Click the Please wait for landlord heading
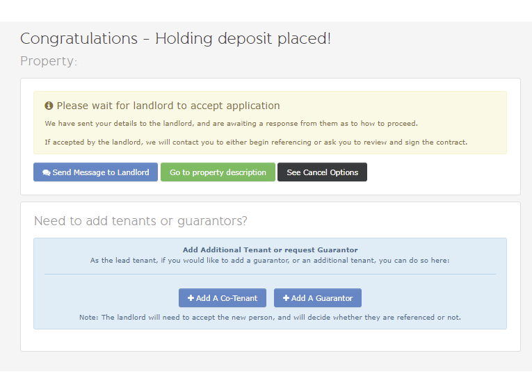532x392 pixels. pos(168,106)
